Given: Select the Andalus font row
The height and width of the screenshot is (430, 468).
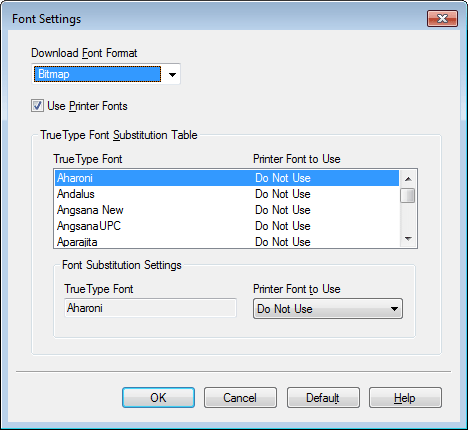Looking at the screenshot, I should click(227, 194).
